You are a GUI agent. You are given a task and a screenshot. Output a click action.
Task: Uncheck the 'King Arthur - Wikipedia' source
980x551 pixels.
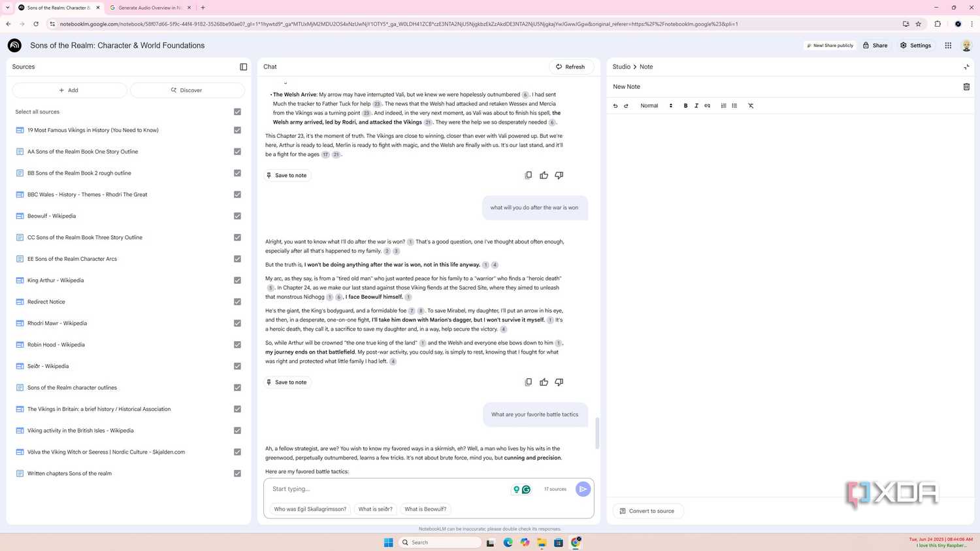[x=237, y=280]
